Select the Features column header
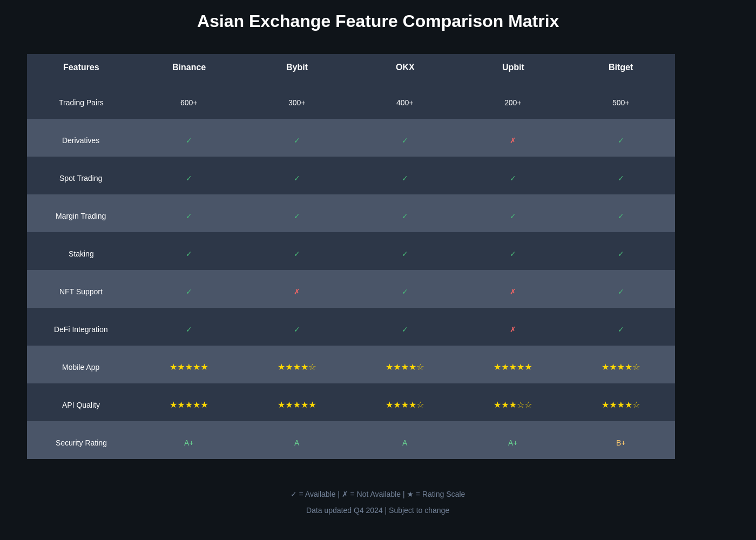This screenshot has width=756, height=540. [81, 67]
